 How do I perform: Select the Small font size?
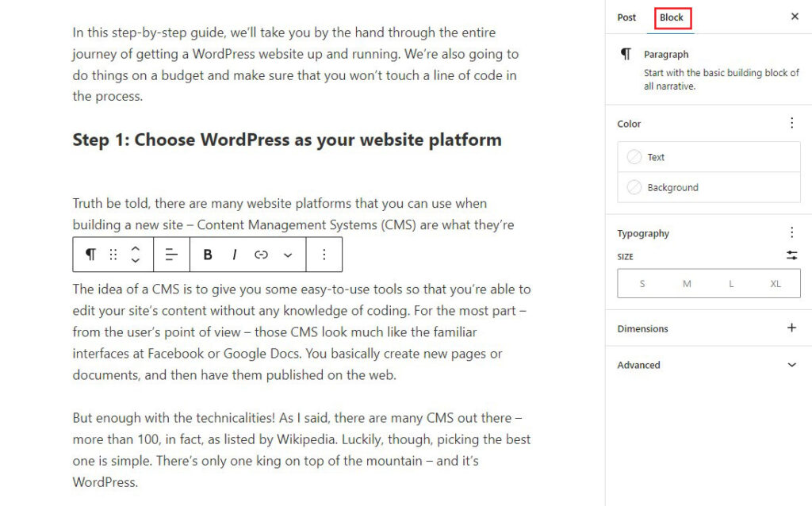(642, 283)
